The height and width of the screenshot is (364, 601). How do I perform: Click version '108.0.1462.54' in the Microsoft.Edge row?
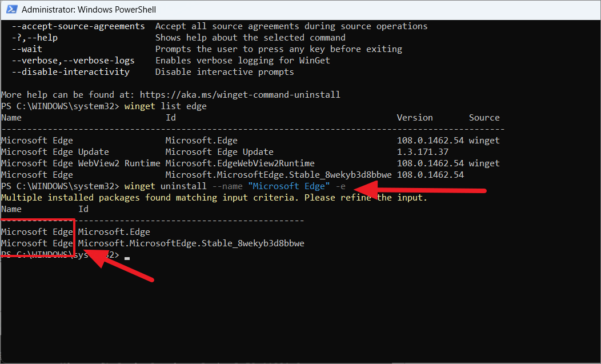pos(430,141)
